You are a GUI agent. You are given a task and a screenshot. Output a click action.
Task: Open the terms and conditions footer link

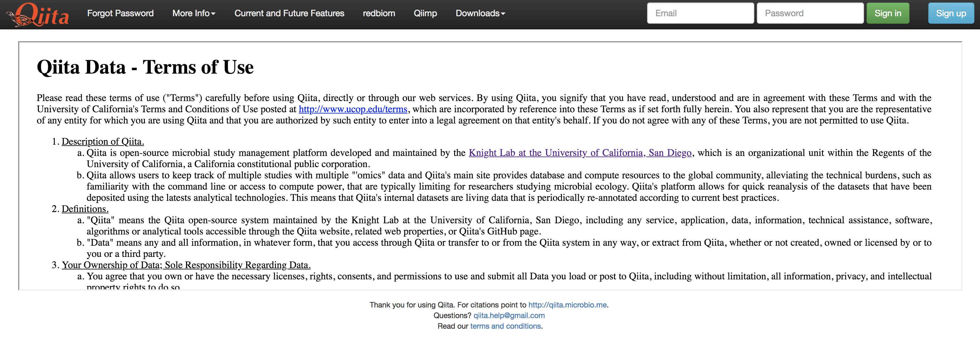[505, 326]
